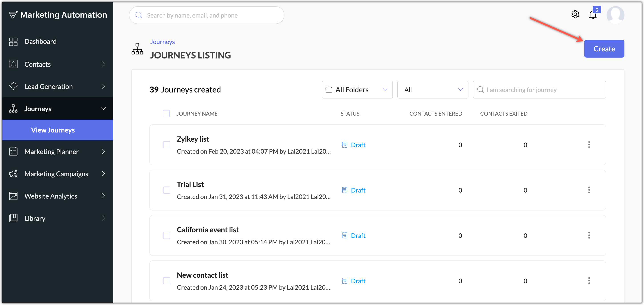644x305 pixels.
Task: Click the Lead Generation funnel icon
Action: coord(13,86)
